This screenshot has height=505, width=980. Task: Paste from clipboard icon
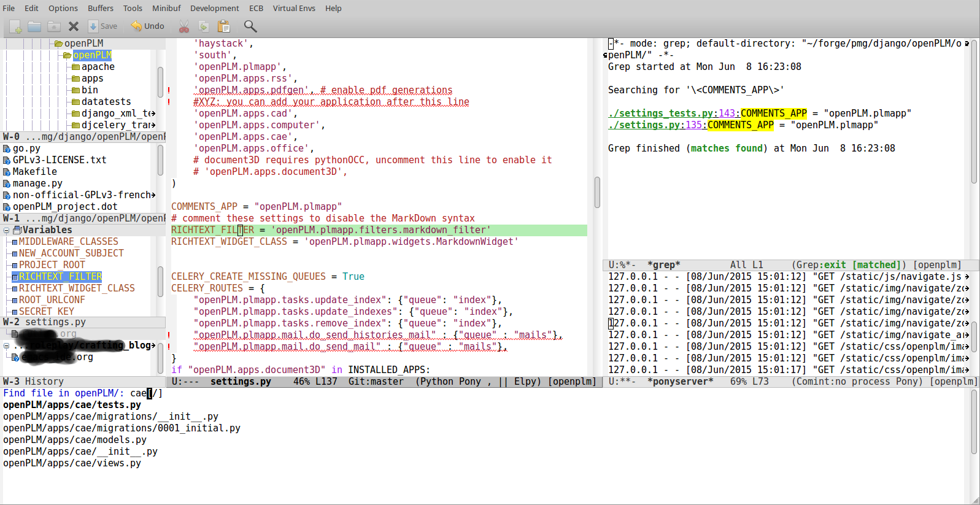(224, 26)
